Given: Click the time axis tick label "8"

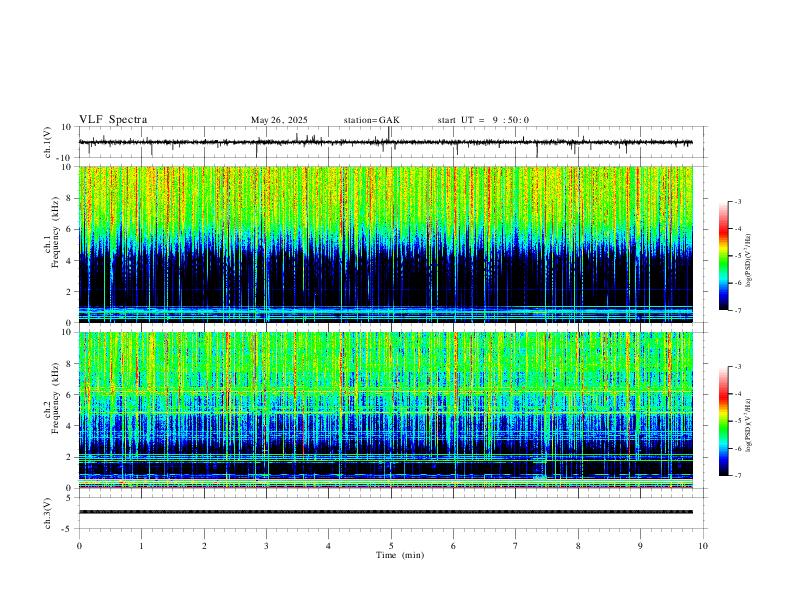Looking at the screenshot, I should [x=578, y=546].
